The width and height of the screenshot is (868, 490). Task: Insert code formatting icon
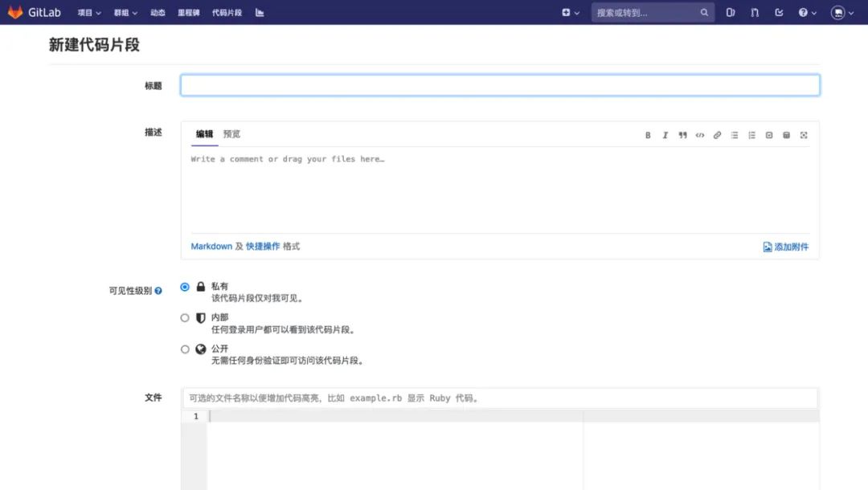point(700,136)
